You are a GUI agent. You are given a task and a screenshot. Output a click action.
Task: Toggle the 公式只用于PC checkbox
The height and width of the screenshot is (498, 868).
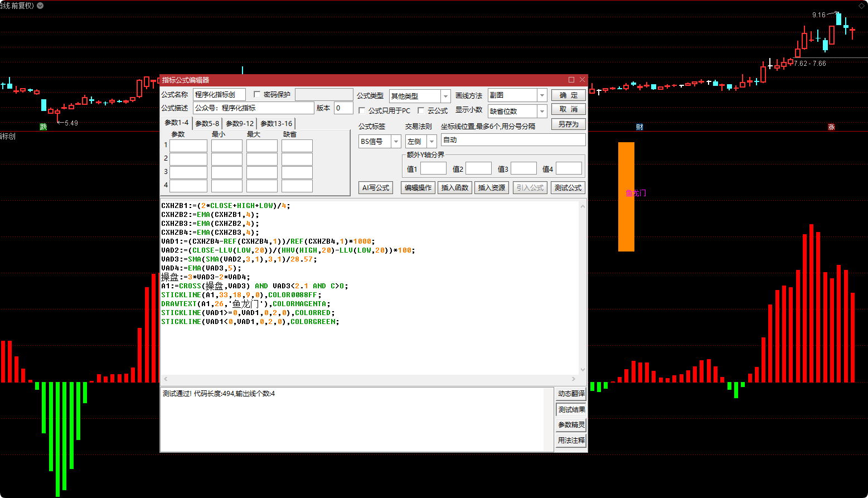(362, 111)
